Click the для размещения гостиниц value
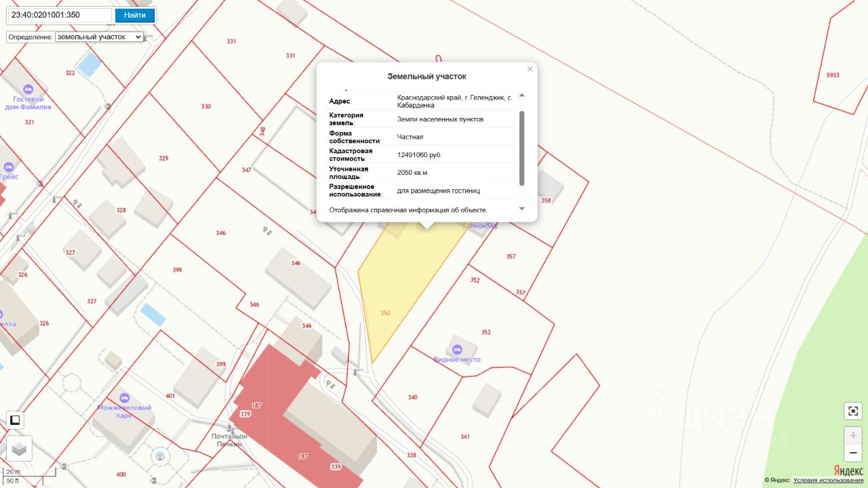The width and height of the screenshot is (868, 488). [439, 190]
